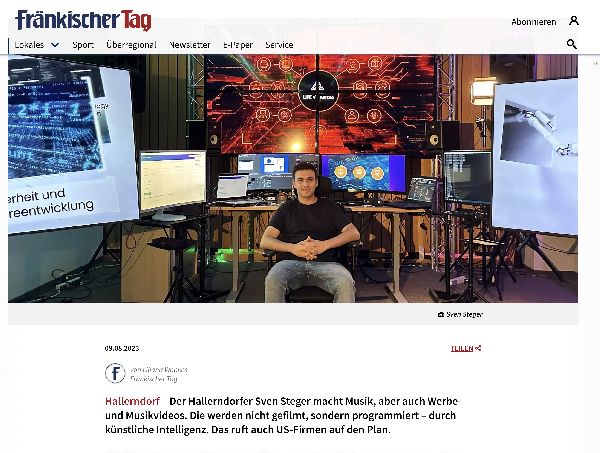Viewport: 600px width, 453px height.
Task: Open the user account icon
Action: point(574,20)
